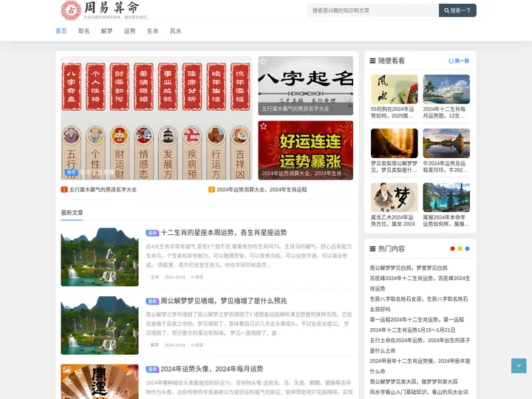Open hot link 第一运程2024年十二生肖运势

click(417, 320)
